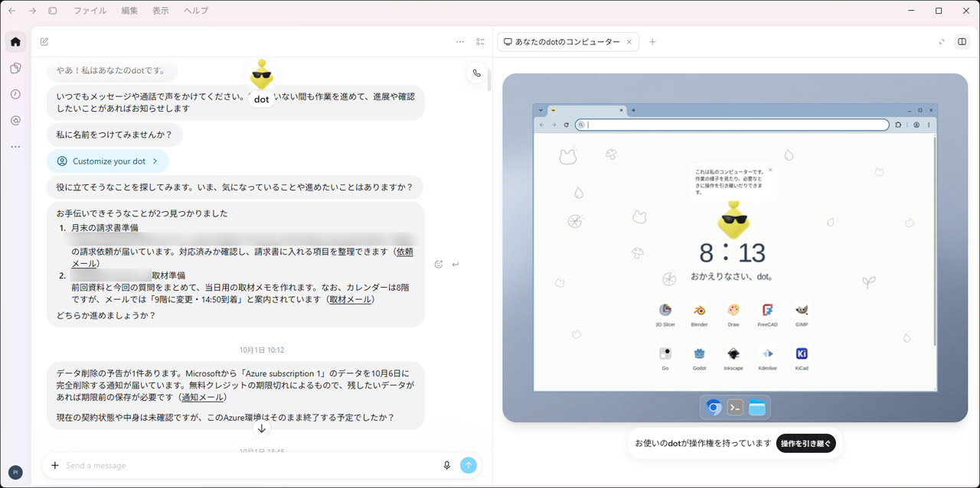
Task: Toggle the sidebar panel icon in title bar
Action: tap(53, 11)
